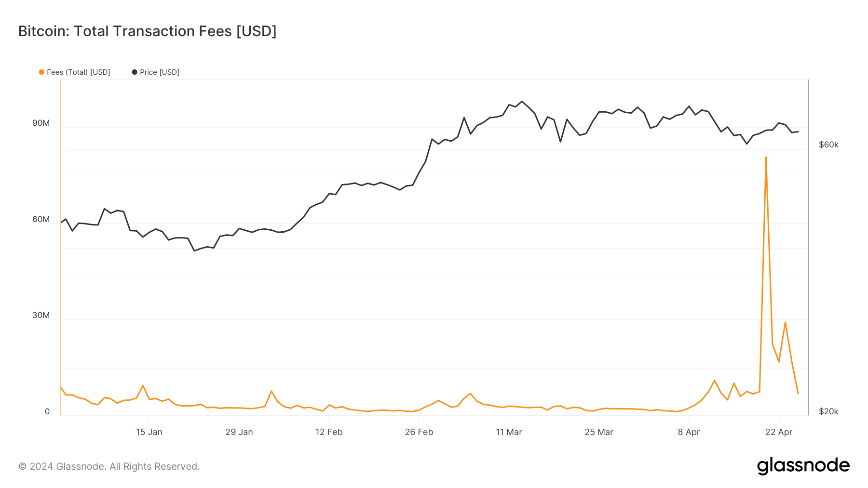Viewport: 868px width, 488px height.
Task: Click the chart title text
Action: point(147,31)
